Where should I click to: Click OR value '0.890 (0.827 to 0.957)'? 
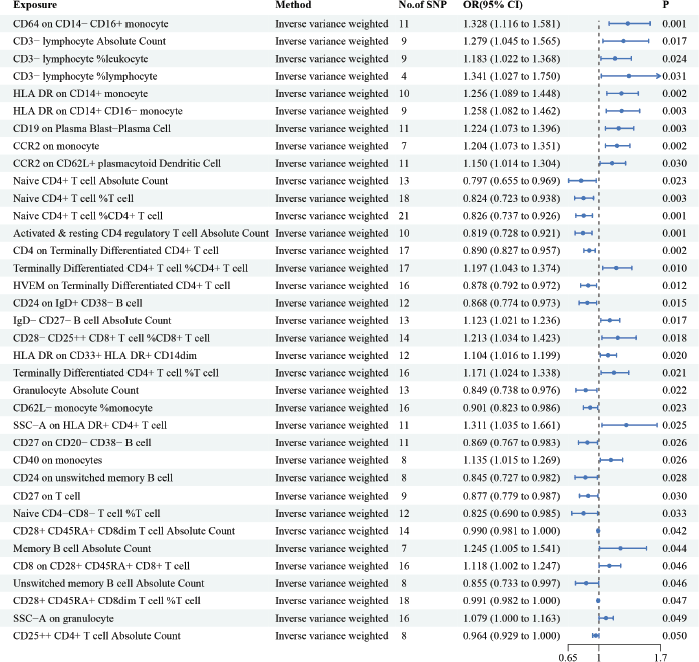(511, 251)
